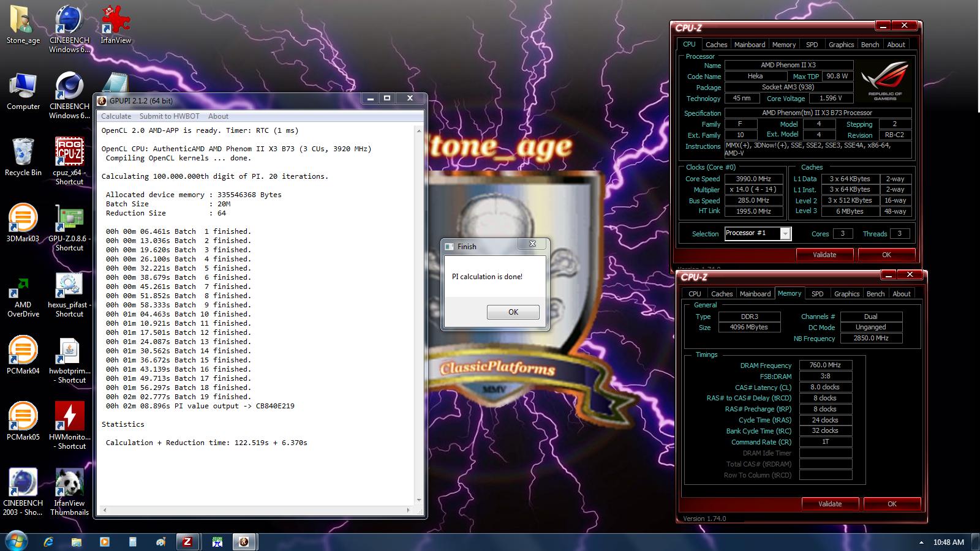Click the 760.0 MHz DRAM Frequency value

tap(826, 365)
